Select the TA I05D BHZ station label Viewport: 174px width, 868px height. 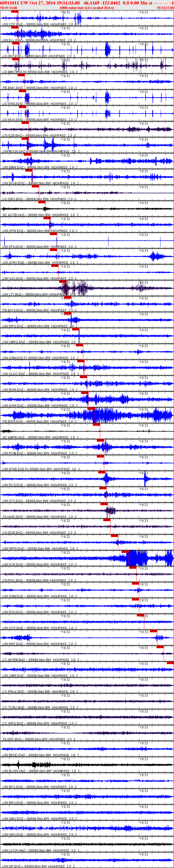[x=39, y=740]
